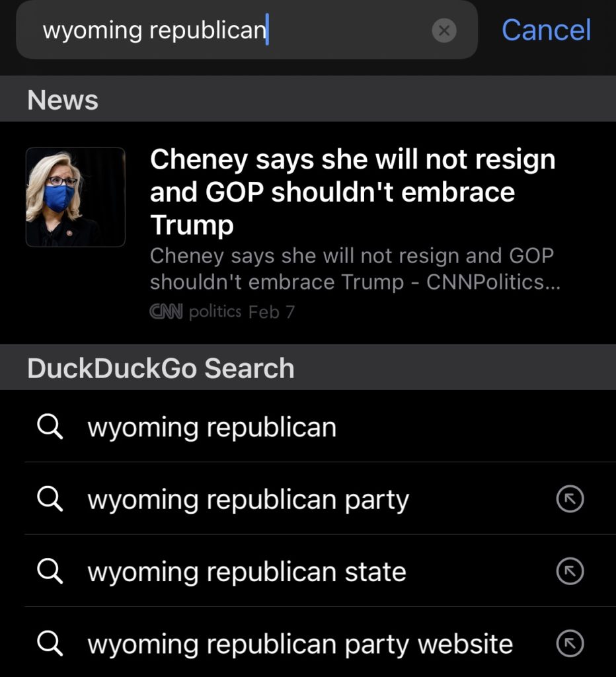Tap the DuckDuckGo Search section header
This screenshot has width=616, height=677.
pyautogui.click(x=161, y=368)
